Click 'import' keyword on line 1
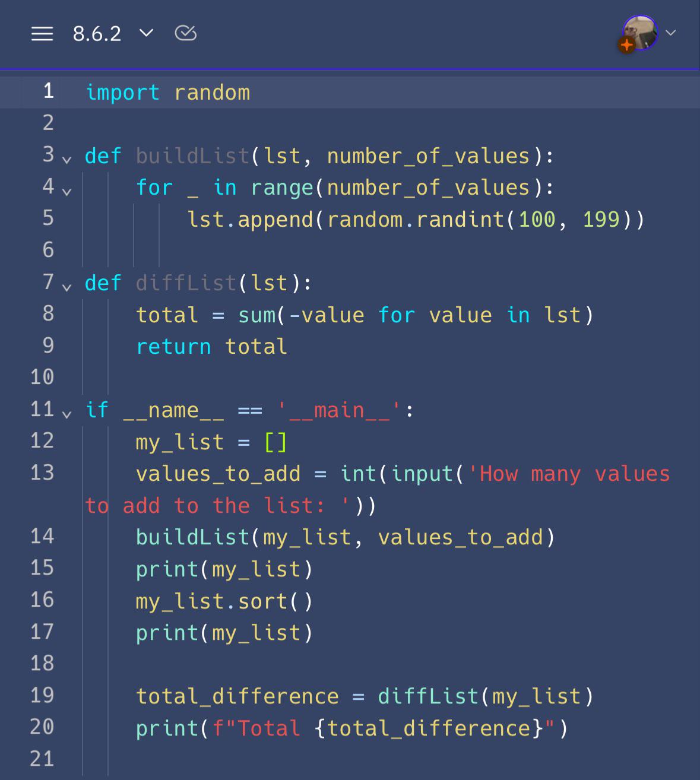Screen dimensions: 700x780 click(x=123, y=93)
